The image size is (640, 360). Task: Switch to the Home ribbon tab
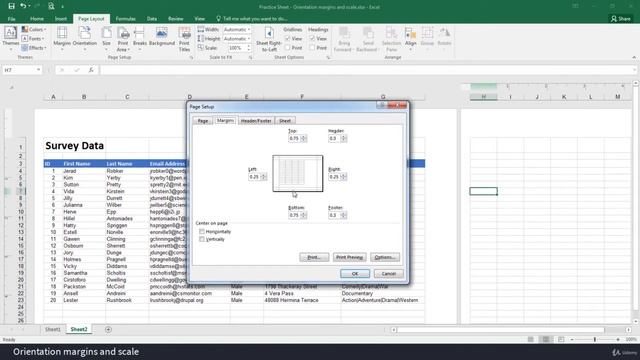click(x=37, y=19)
